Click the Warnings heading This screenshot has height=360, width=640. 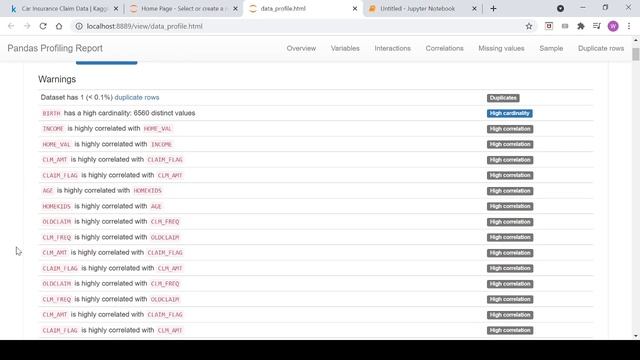tap(57, 79)
